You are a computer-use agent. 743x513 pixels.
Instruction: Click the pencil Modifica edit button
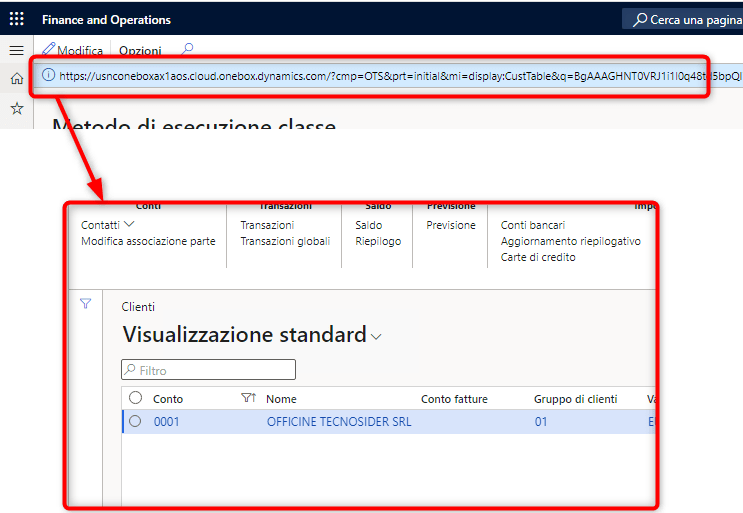(x=72, y=50)
